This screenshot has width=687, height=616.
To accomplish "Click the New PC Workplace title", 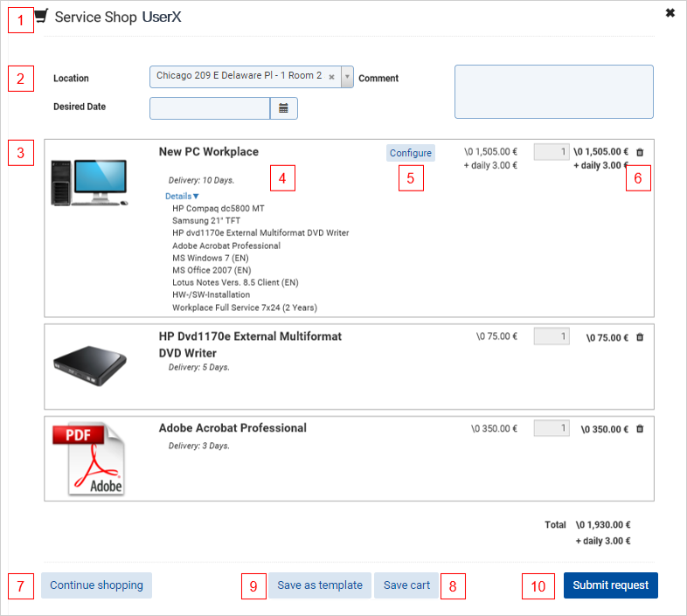I will pyautogui.click(x=209, y=151).
